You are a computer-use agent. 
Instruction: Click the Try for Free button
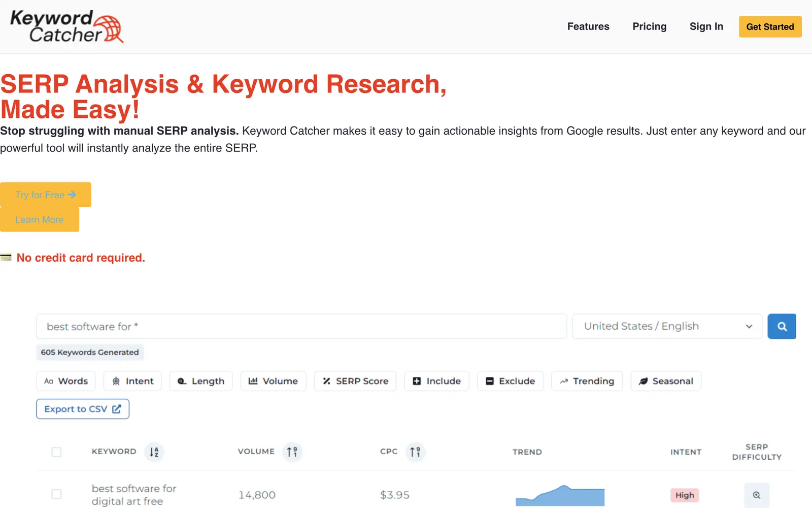[x=46, y=195]
